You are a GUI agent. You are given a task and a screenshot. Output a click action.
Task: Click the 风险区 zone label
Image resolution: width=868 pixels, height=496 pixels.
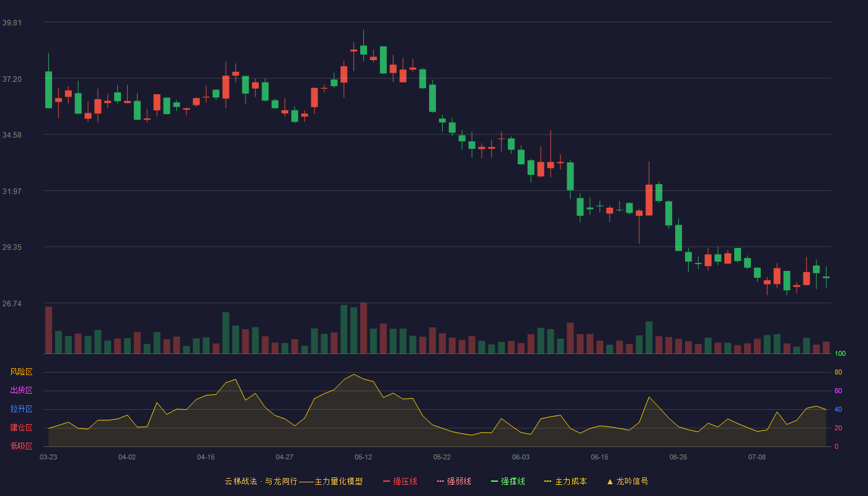[21, 372]
